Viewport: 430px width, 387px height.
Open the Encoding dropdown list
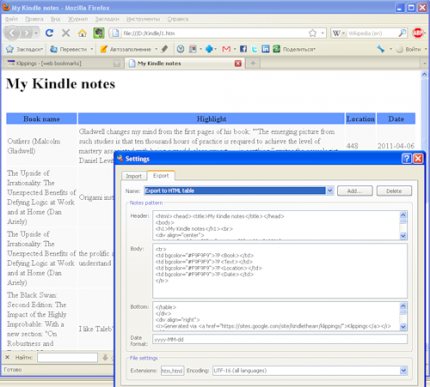click(403, 370)
